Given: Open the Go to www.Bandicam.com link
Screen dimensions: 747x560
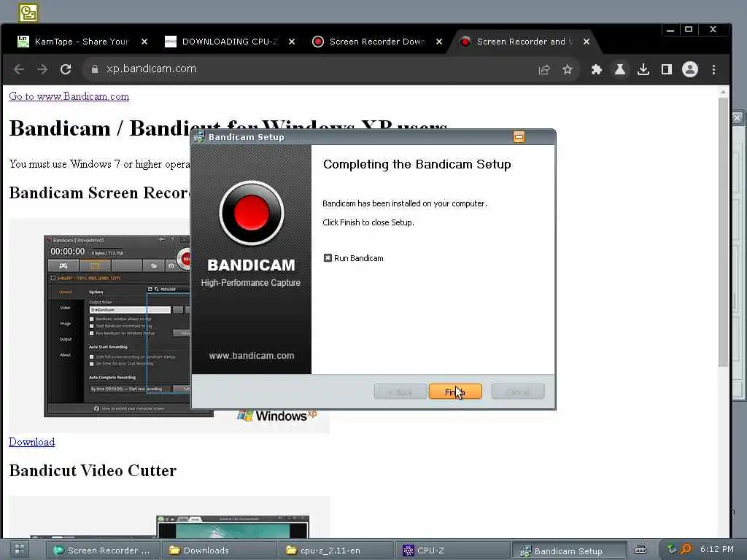Looking at the screenshot, I should point(69,96).
